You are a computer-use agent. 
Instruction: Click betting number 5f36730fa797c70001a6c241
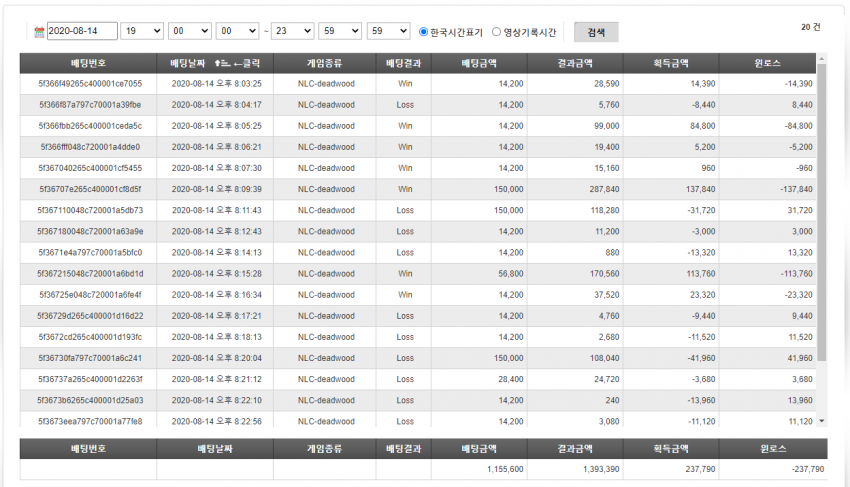click(90, 358)
